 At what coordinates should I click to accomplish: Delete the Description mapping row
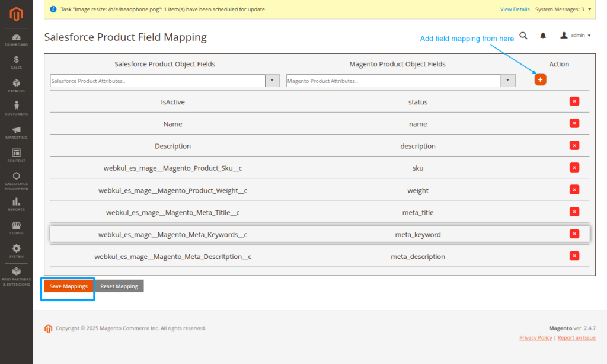pyautogui.click(x=574, y=146)
